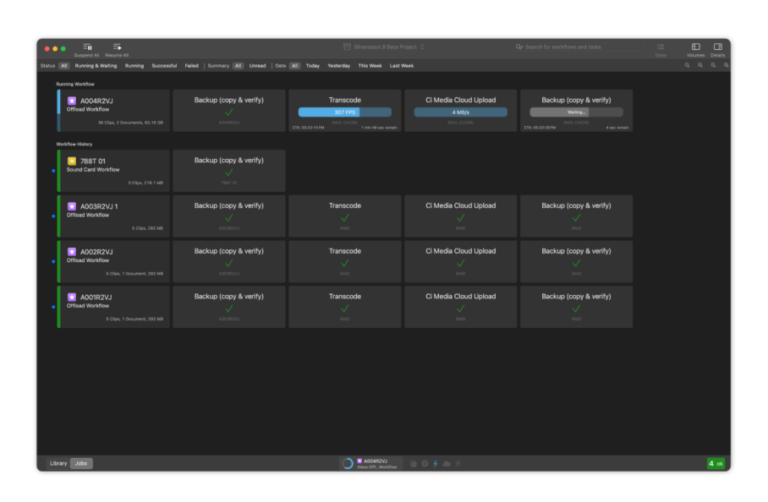Image resolution: width=768 pixels, height=502 pixels.
Task: Toggle the Failed status filter
Action: click(x=192, y=65)
